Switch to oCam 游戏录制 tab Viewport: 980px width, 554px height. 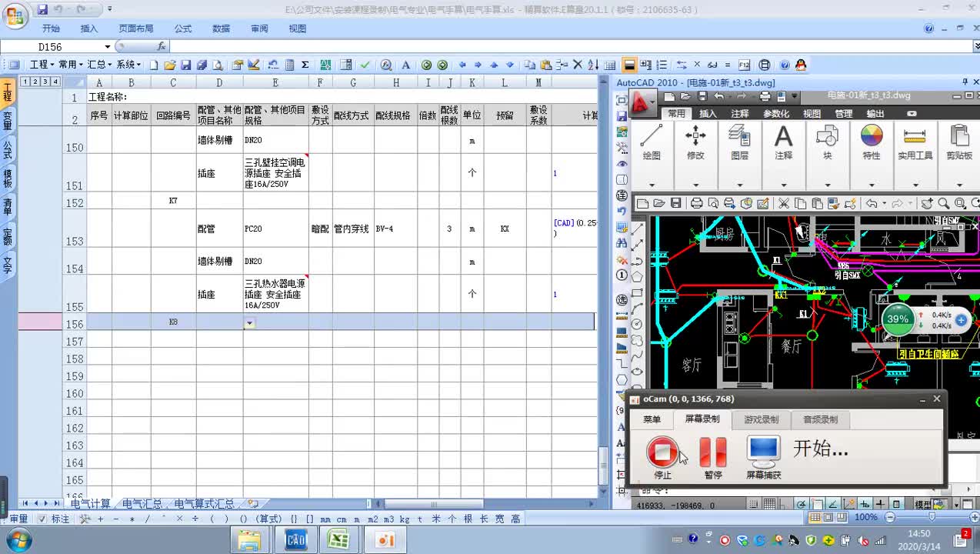click(761, 419)
